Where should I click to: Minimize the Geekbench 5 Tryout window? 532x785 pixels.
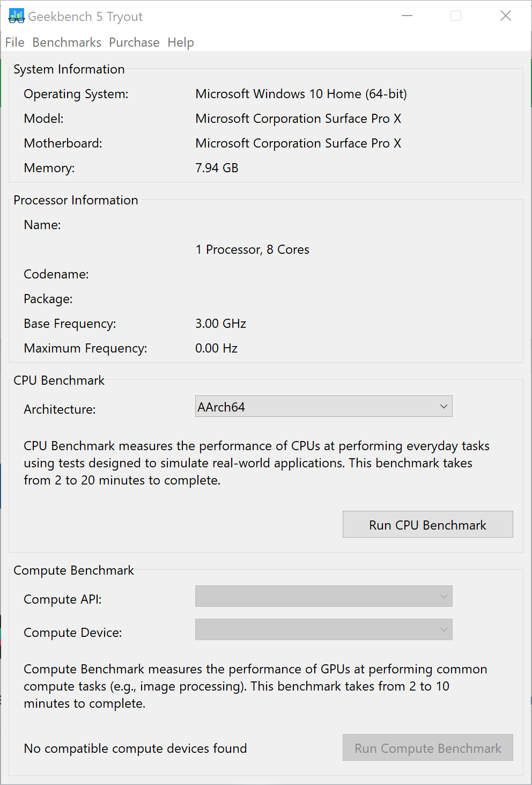click(x=407, y=16)
